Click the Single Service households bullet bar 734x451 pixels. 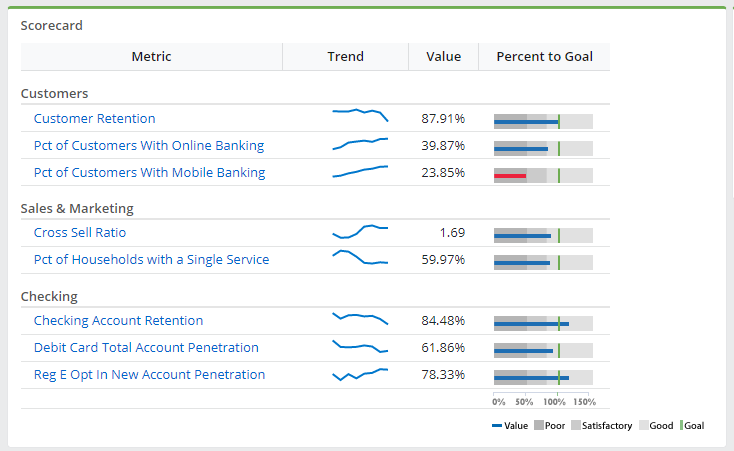pos(543,263)
